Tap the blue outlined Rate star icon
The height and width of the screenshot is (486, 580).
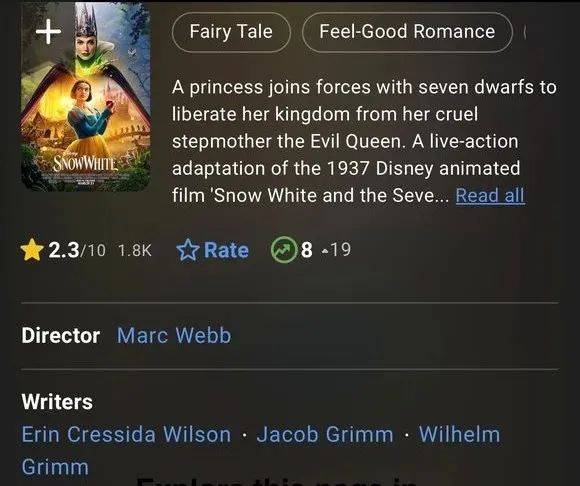click(x=188, y=250)
